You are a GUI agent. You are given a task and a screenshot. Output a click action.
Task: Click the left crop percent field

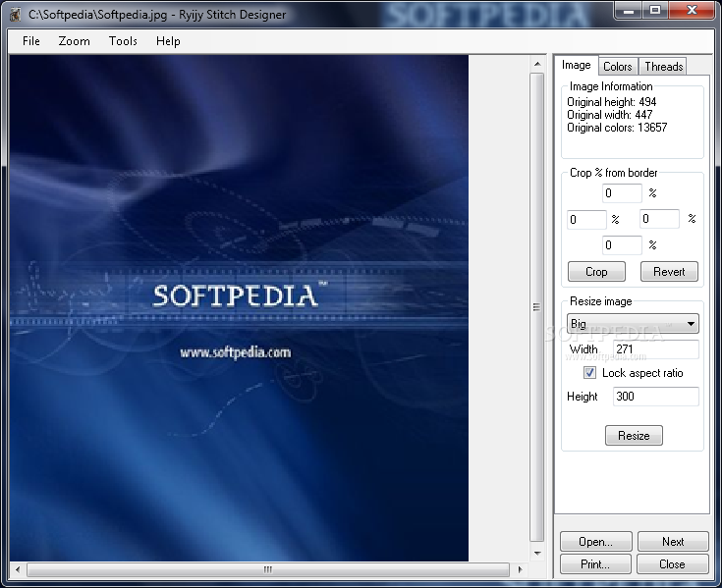tap(586, 220)
